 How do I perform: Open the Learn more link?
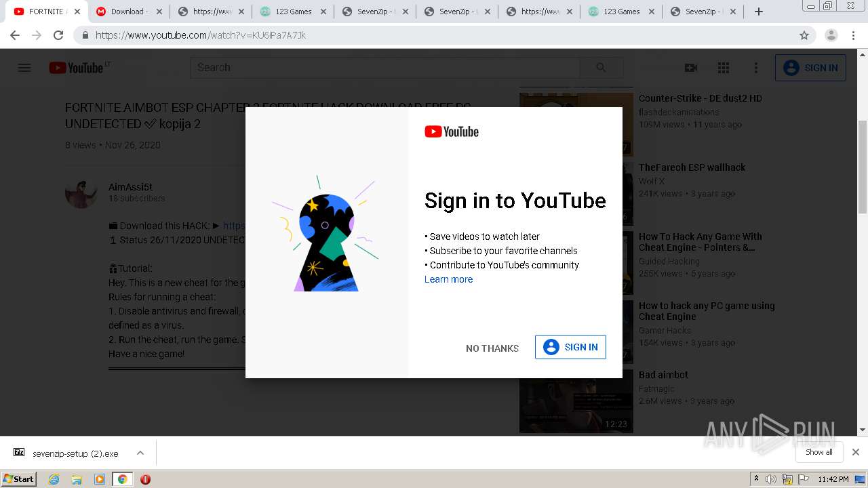(x=448, y=279)
